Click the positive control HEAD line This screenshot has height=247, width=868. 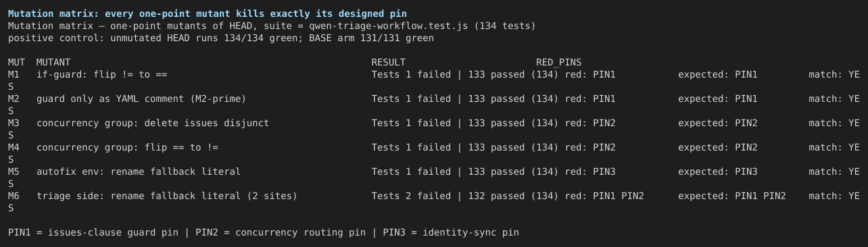(221, 38)
